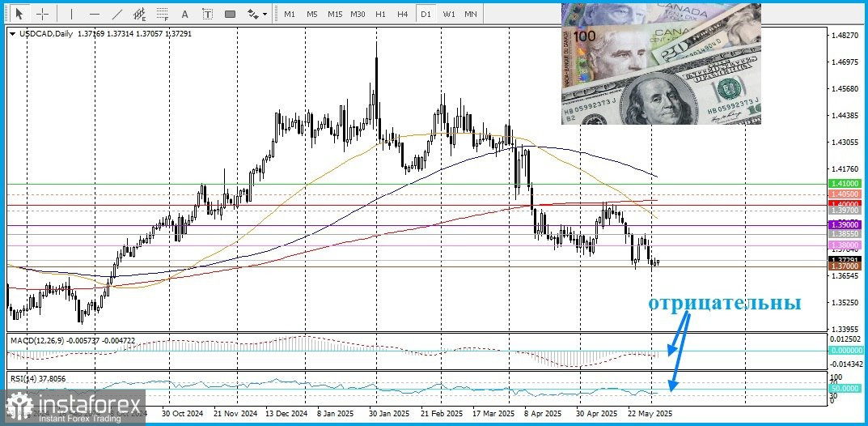The height and width of the screenshot is (426, 868).
Task: Click the 50.0000 RSI level label
Action: (845, 389)
